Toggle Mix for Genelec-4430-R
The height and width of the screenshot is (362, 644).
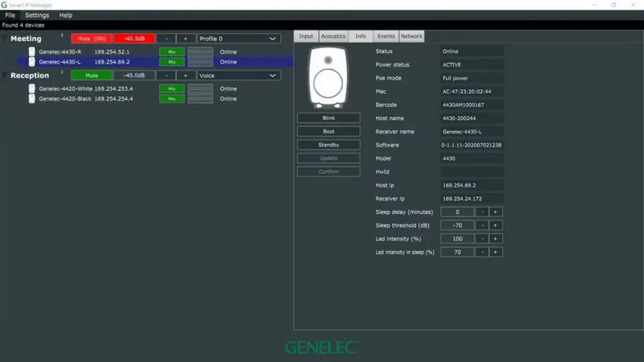[171, 52]
